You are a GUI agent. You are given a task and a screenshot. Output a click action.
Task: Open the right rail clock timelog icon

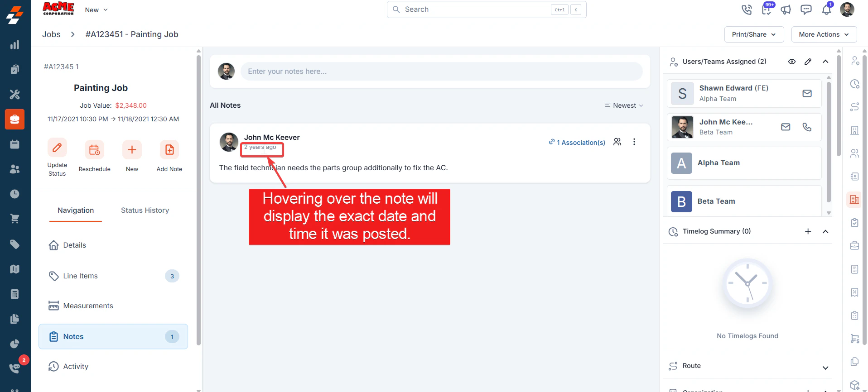click(x=854, y=84)
